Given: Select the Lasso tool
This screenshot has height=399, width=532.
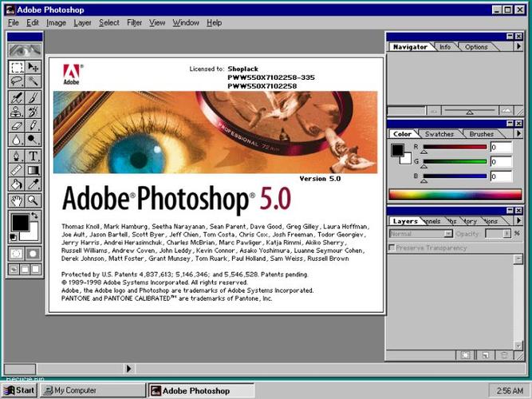Looking at the screenshot, I should pos(16,81).
